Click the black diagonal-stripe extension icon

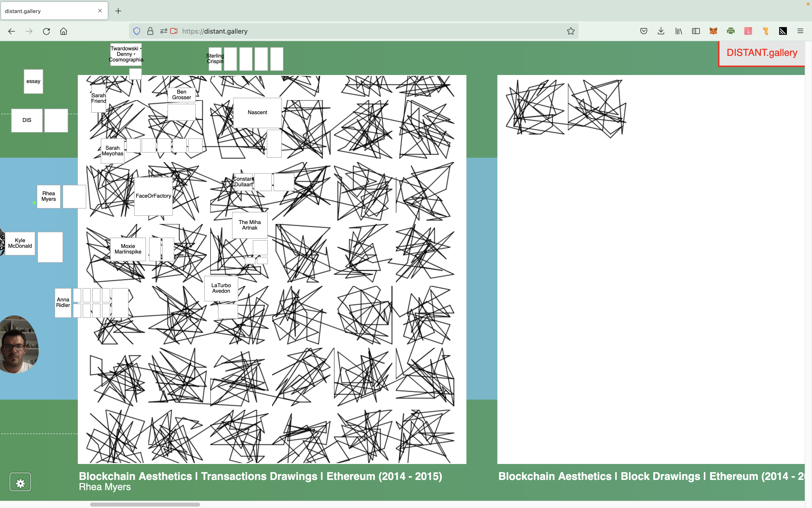click(x=783, y=31)
